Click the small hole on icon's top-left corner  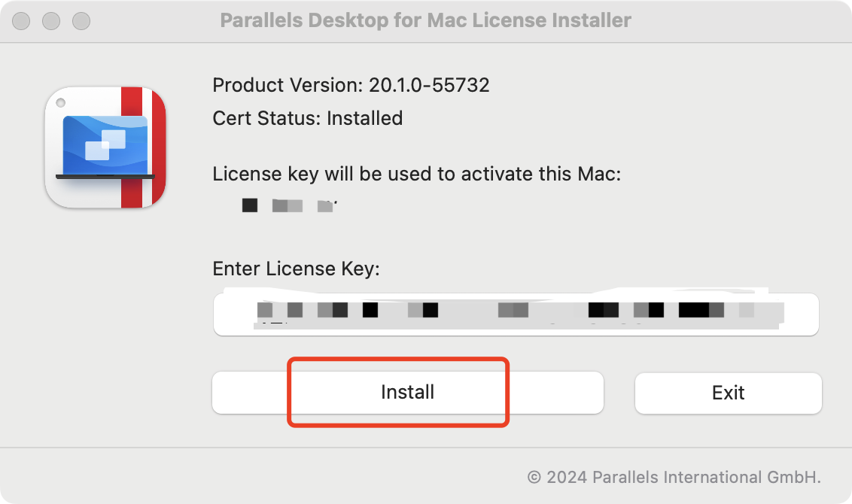(61, 103)
